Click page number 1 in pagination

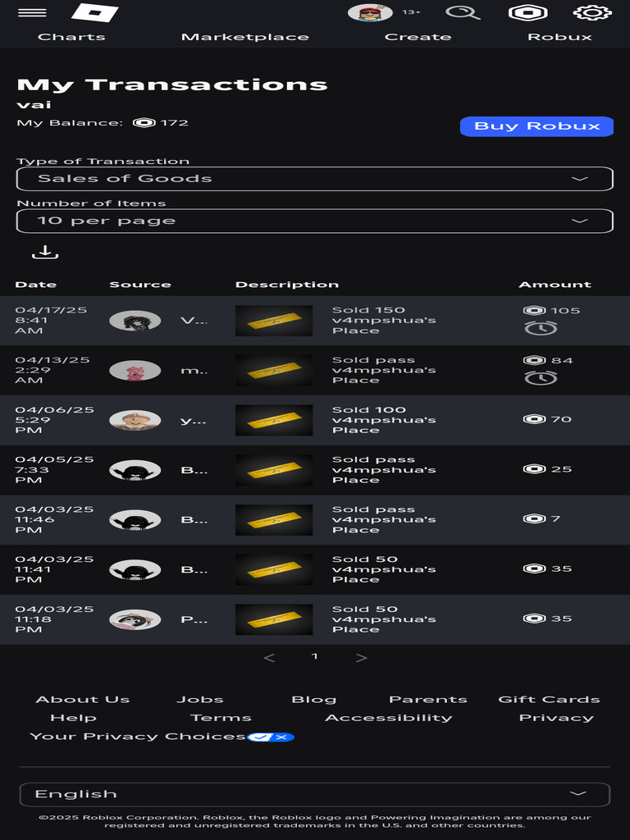(x=315, y=656)
